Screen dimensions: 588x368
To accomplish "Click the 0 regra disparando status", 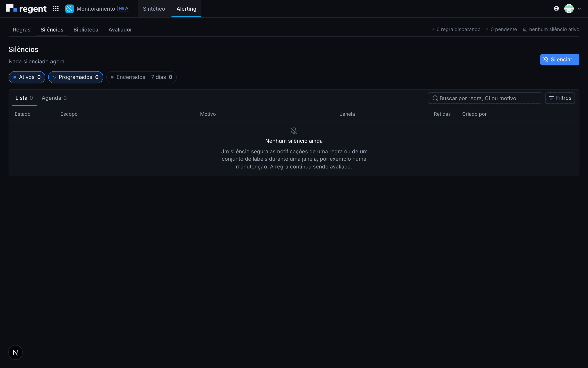I will pos(456,29).
